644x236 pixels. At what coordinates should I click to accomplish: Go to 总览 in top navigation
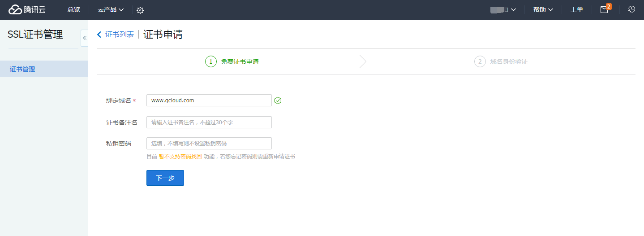click(74, 10)
